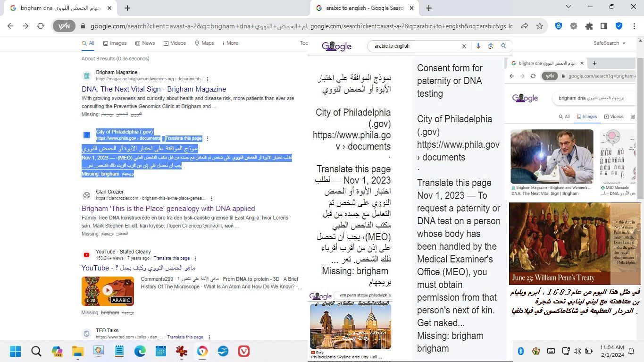Search by image using the Lens icon
The height and width of the screenshot is (362, 644).
[x=491, y=46]
